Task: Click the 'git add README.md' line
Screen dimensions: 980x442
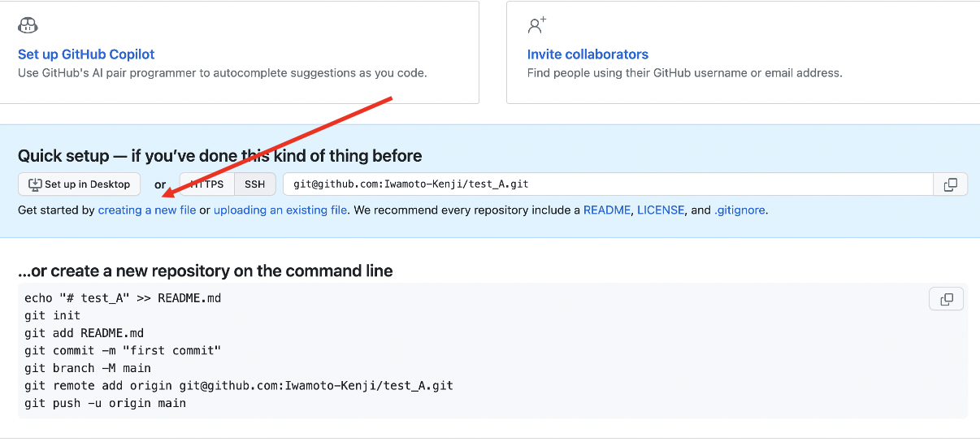Action: 84,333
